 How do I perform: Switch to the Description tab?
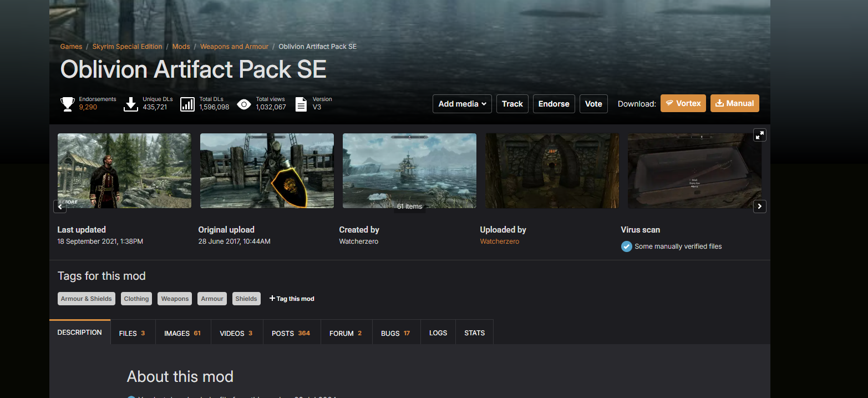tap(80, 332)
